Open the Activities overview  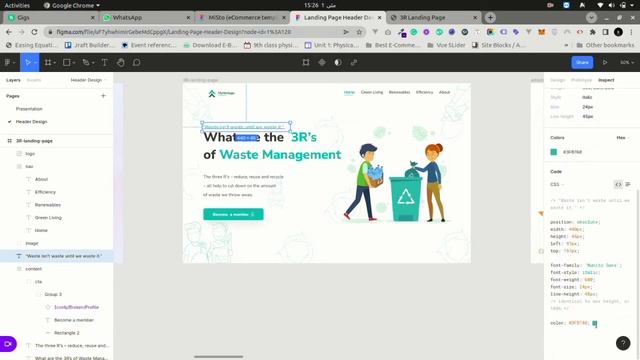(17, 5)
